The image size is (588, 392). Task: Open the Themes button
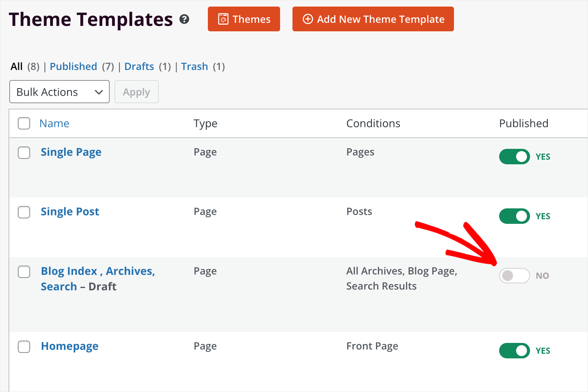point(244,19)
